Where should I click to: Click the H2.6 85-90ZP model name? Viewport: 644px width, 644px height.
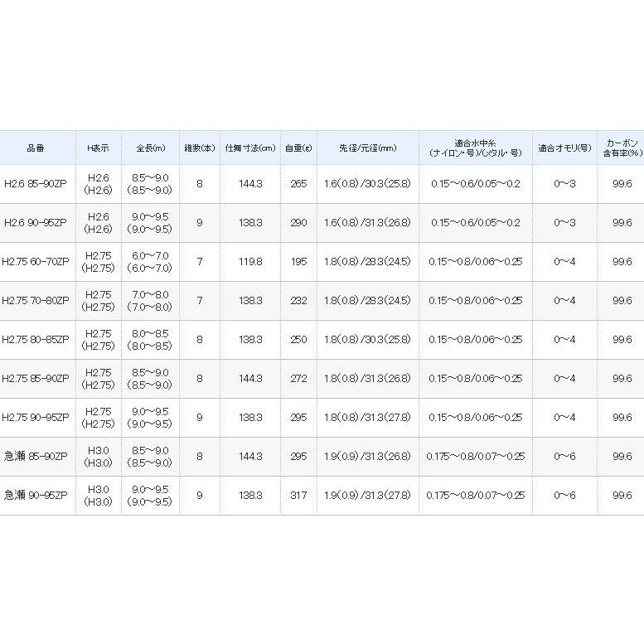coord(36,184)
